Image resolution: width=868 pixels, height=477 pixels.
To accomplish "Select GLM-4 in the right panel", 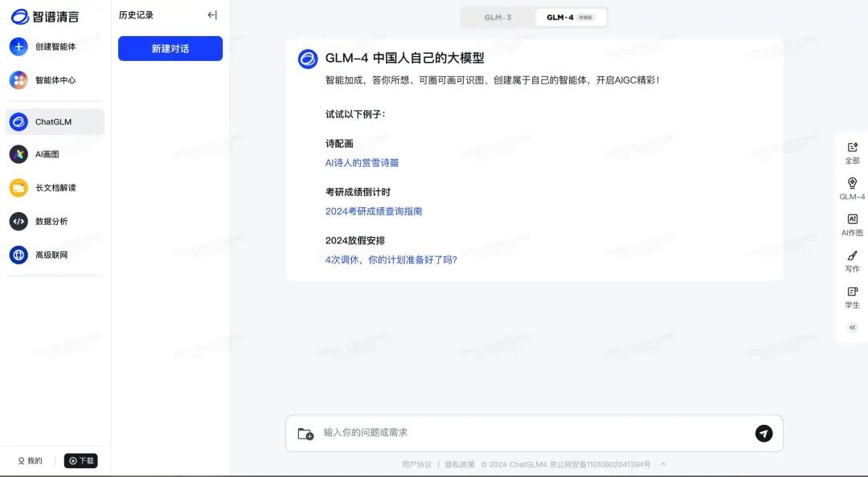I will pyautogui.click(x=853, y=190).
